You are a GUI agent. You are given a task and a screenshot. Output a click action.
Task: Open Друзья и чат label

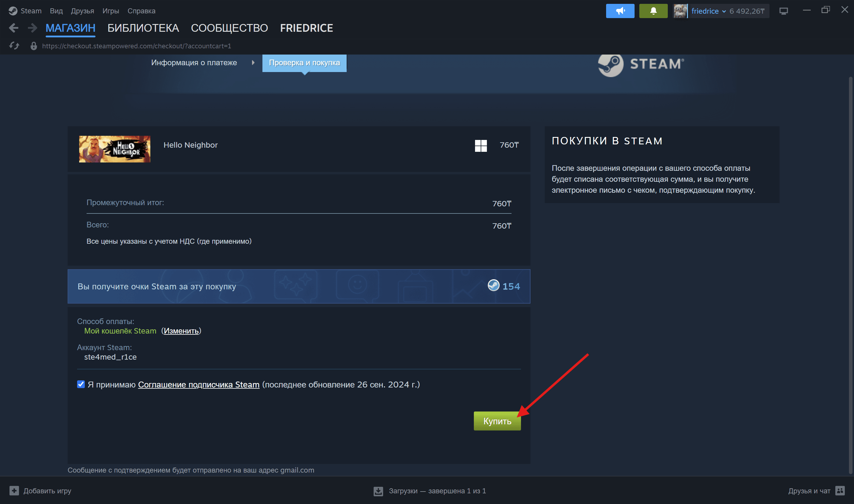pyautogui.click(x=809, y=491)
